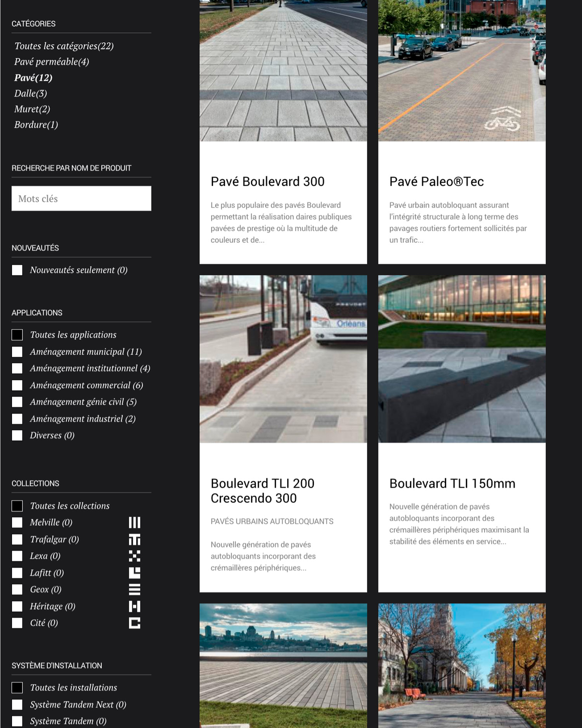The width and height of the screenshot is (582, 728).
Task: Click the PAVÉS URBAINS AUTOBLOQUANTS subtitle
Action: pyautogui.click(x=272, y=521)
